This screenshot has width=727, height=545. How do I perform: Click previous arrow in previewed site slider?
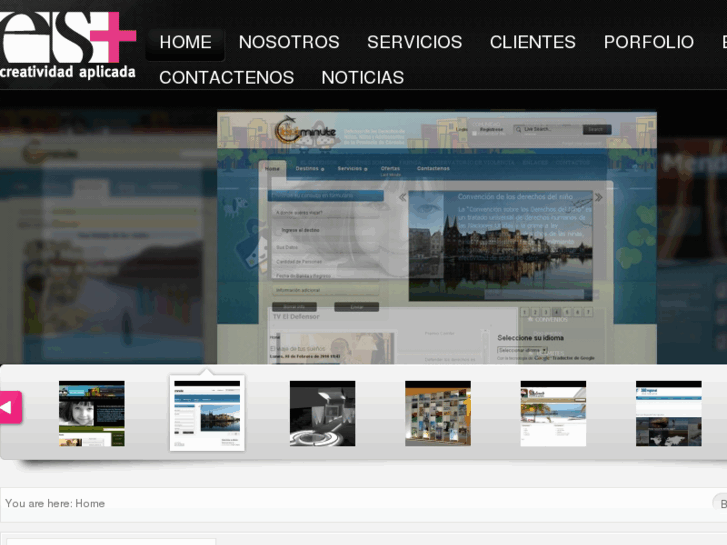pyautogui.click(x=402, y=197)
